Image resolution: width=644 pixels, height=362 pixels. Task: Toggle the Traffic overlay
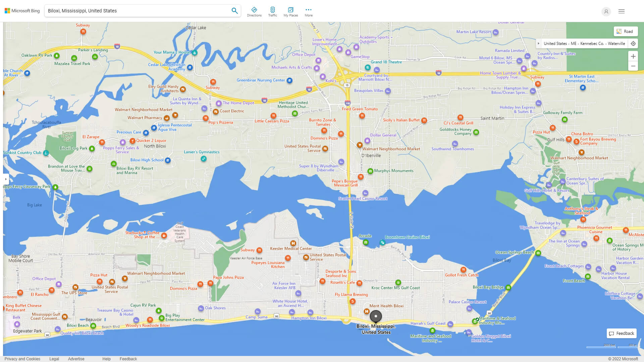click(273, 11)
